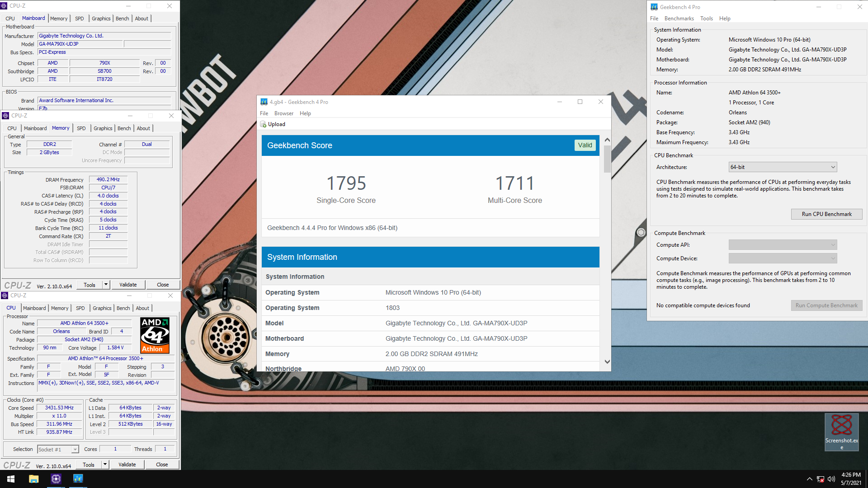Click Core Voltage value 1.584 V
This screenshot has width=868, height=488.
[115, 347]
